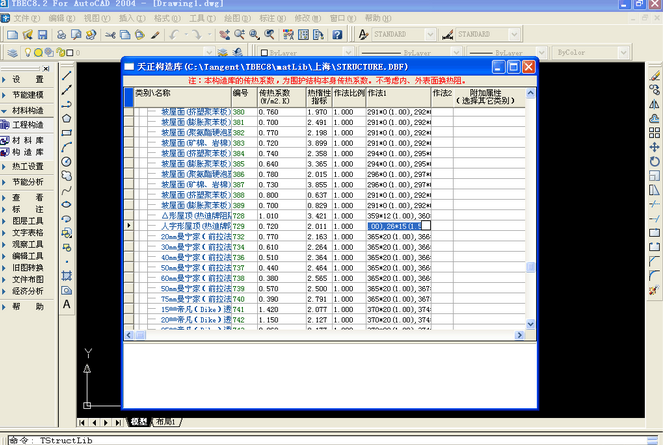Open the 视图 menu

click(x=97, y=18)
